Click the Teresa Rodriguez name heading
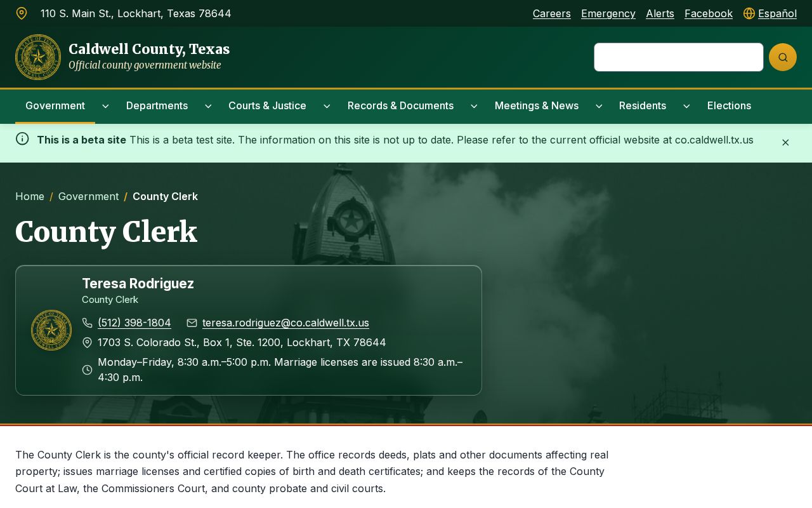 pyautogui.click(x=138, y=284)
